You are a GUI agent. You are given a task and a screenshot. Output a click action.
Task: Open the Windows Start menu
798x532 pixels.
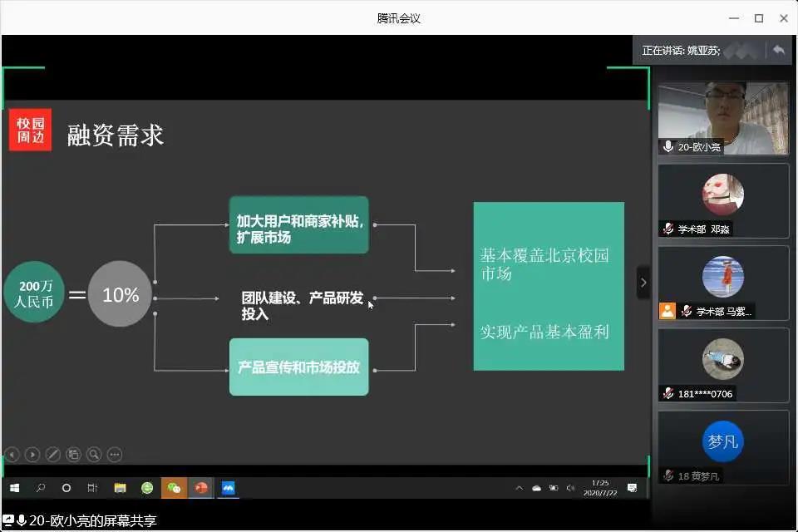[14, 488]
